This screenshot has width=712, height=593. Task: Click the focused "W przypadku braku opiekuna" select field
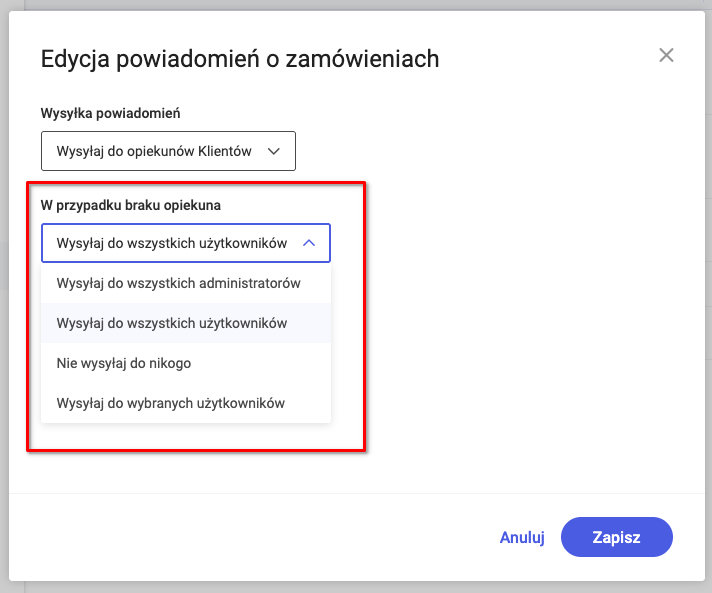pos(186,243)
